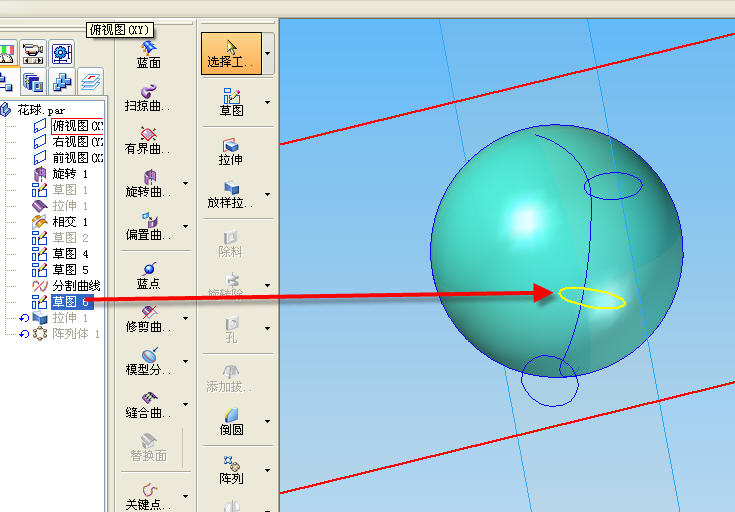Choose the 放样拉伸 loft protrusion tool
The width and height of the screenshot is (735, 512).
click(231, 195)
